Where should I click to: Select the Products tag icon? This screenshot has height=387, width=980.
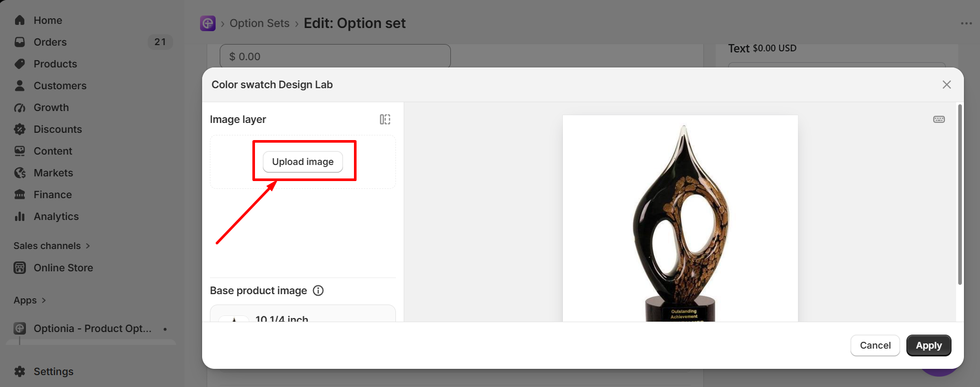point(20,64)
